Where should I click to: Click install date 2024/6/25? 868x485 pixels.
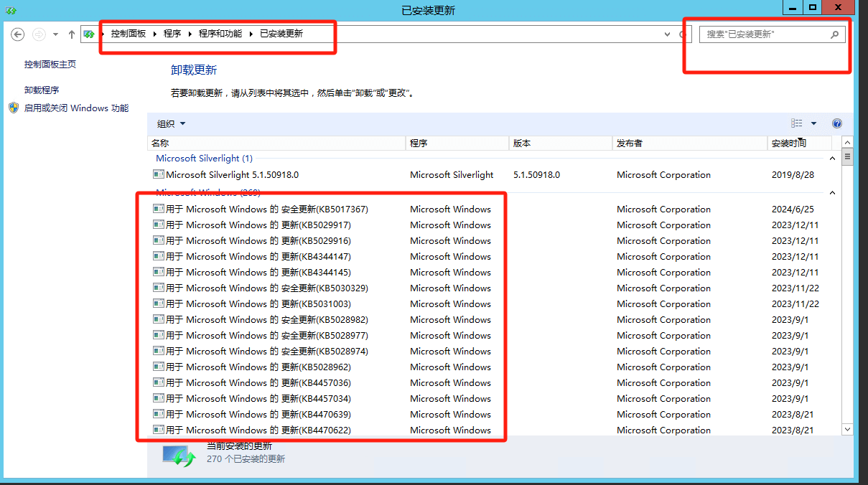(x=793, y=209)
